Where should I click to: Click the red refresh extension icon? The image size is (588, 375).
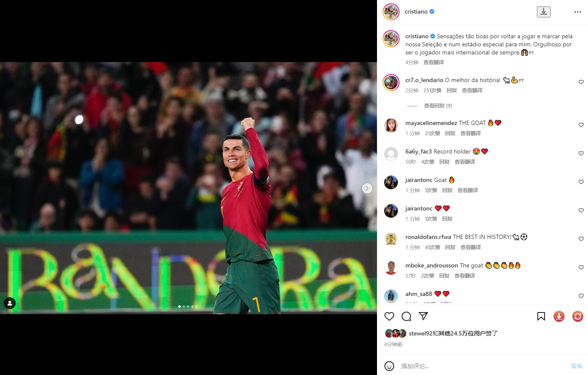pos(578,316)
